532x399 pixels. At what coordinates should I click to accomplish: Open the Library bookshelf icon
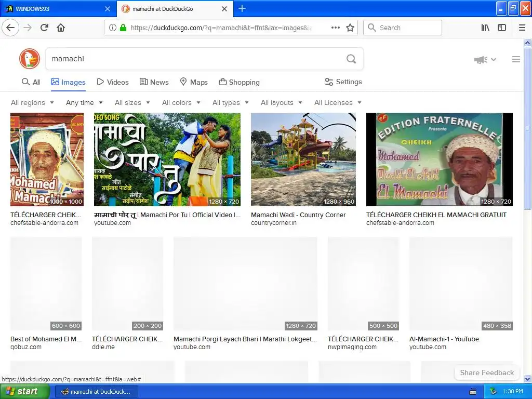485,28
